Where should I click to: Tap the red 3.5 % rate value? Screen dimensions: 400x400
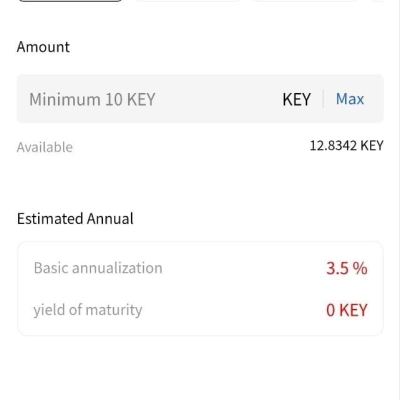[x=347, y=268]
